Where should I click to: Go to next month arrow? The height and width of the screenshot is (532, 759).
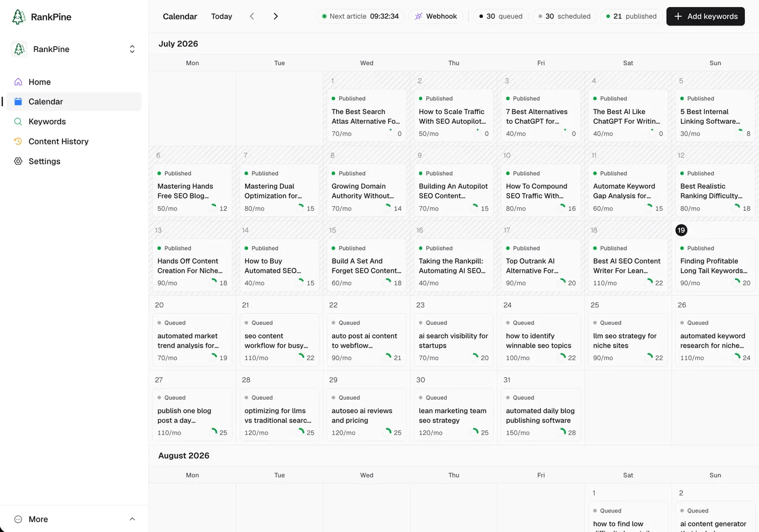click(x=275, y=16)
